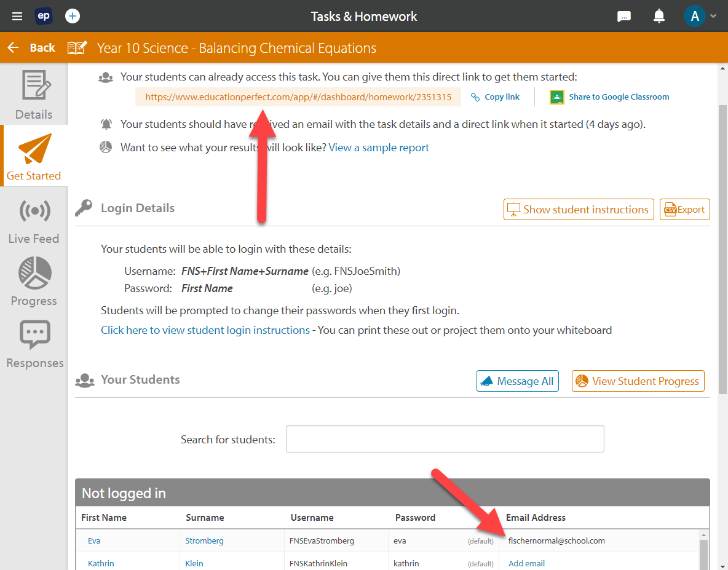Show student instructions
The image size is (728, 570).
[579, 209]
